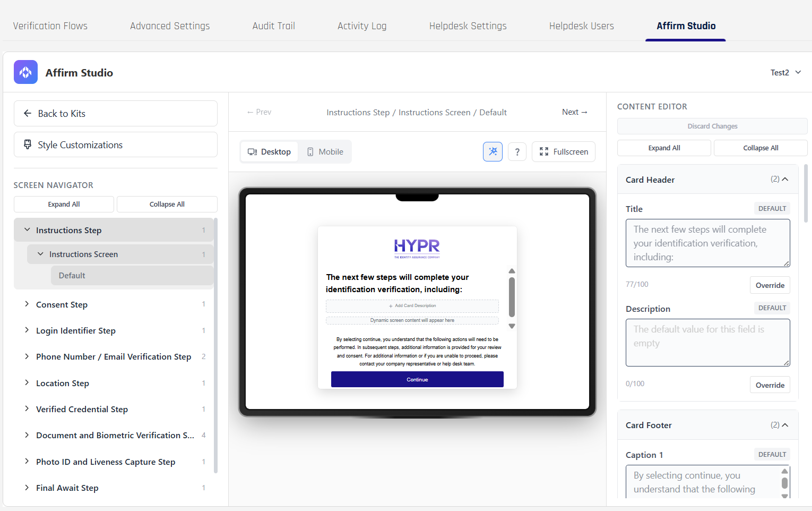The image size is (812, 511).
Task: Click into the Description text field
Action: (x=707, y=342)
